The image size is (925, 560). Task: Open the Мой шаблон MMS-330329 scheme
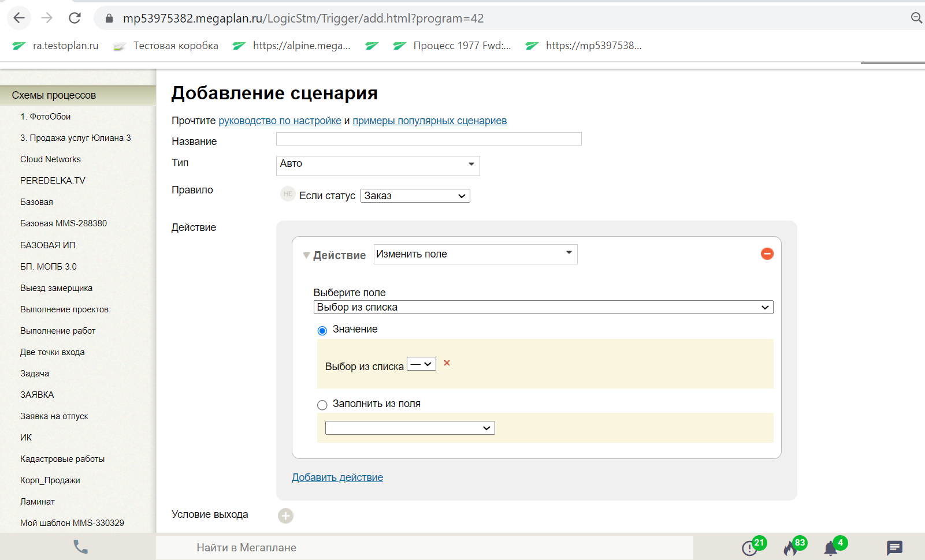coord(72,523)
